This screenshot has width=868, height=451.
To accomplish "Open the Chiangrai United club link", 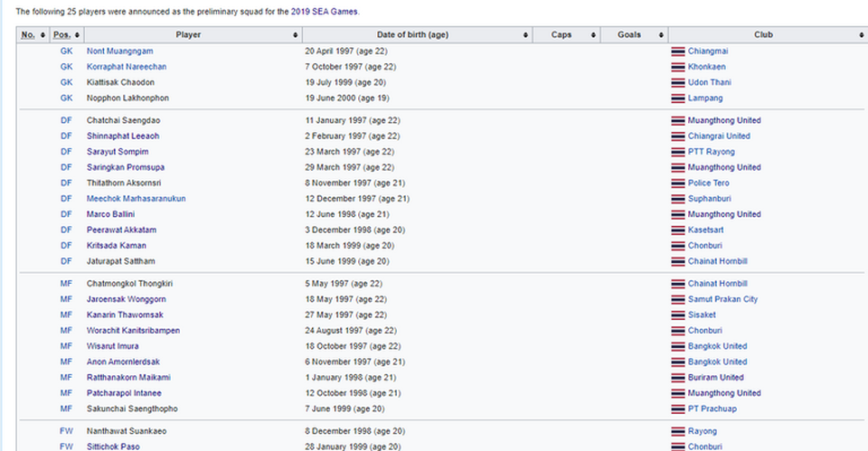I will [719, 136].
